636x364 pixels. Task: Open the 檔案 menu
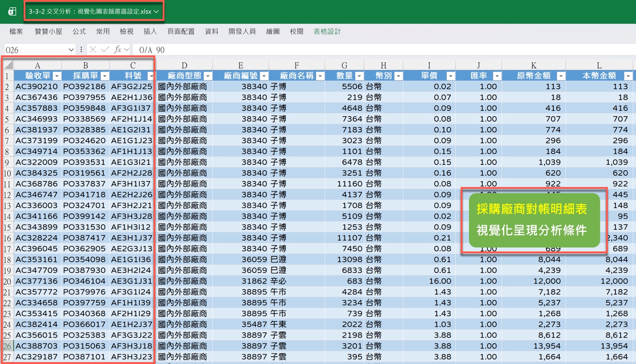click(x=16, y=31)
